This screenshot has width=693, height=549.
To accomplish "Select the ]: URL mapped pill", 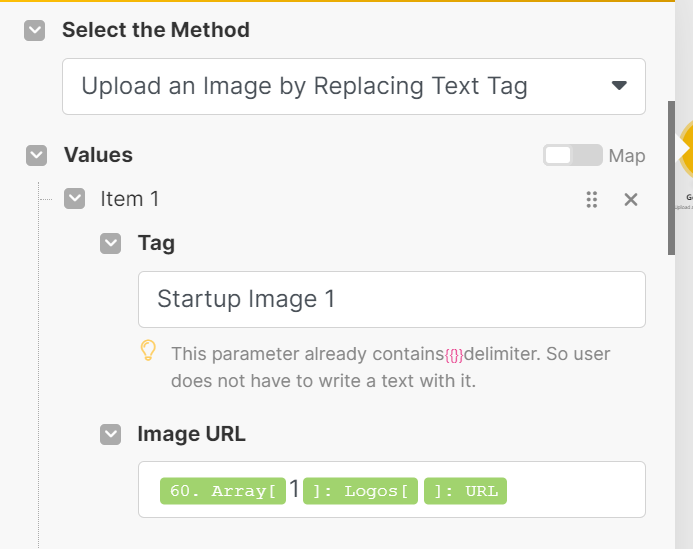I will tap(465, 490).
